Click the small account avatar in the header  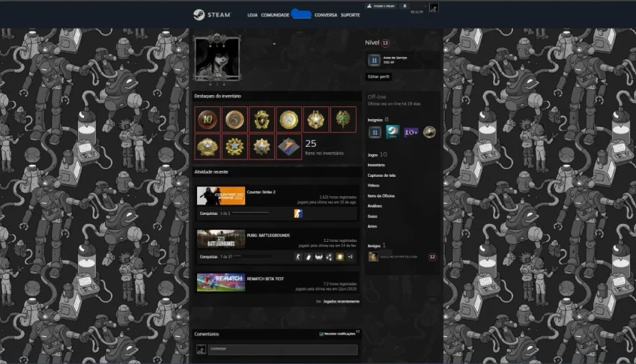434,7
